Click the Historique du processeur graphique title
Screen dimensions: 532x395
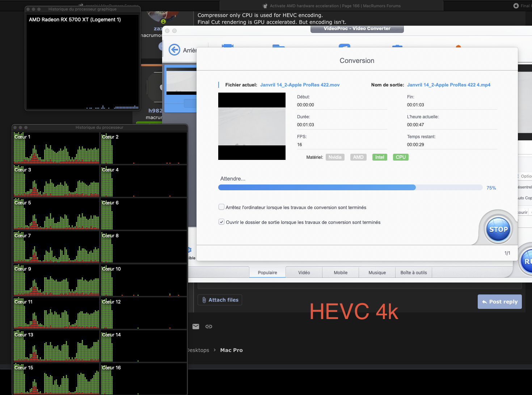83,9
